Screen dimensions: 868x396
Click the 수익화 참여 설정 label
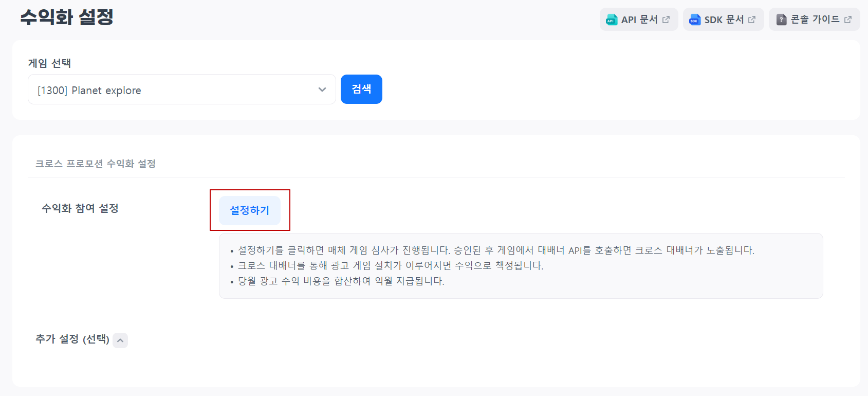(x=80, y=208)
